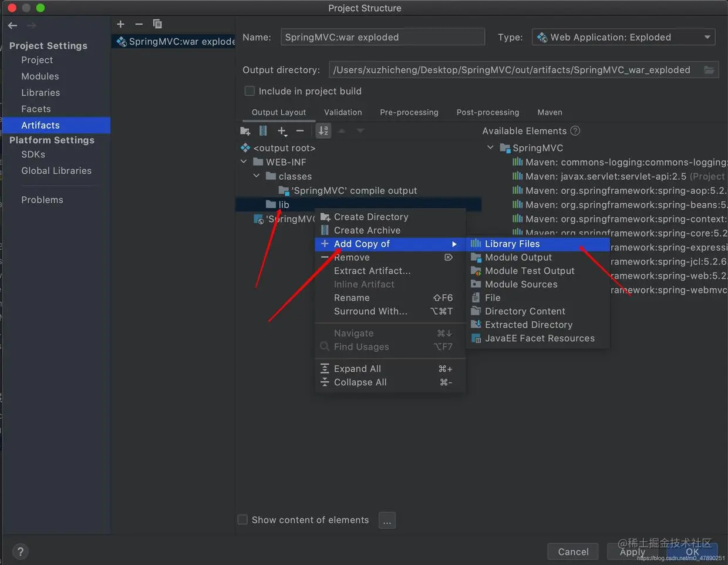Choose Create Archive from context menu
This screenshot has height=565, width=728.
(390, 230)
